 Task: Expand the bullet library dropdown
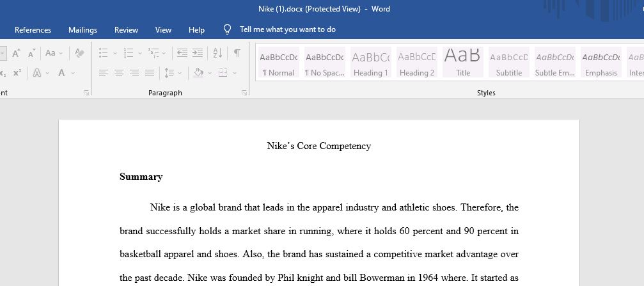point(115,53)
